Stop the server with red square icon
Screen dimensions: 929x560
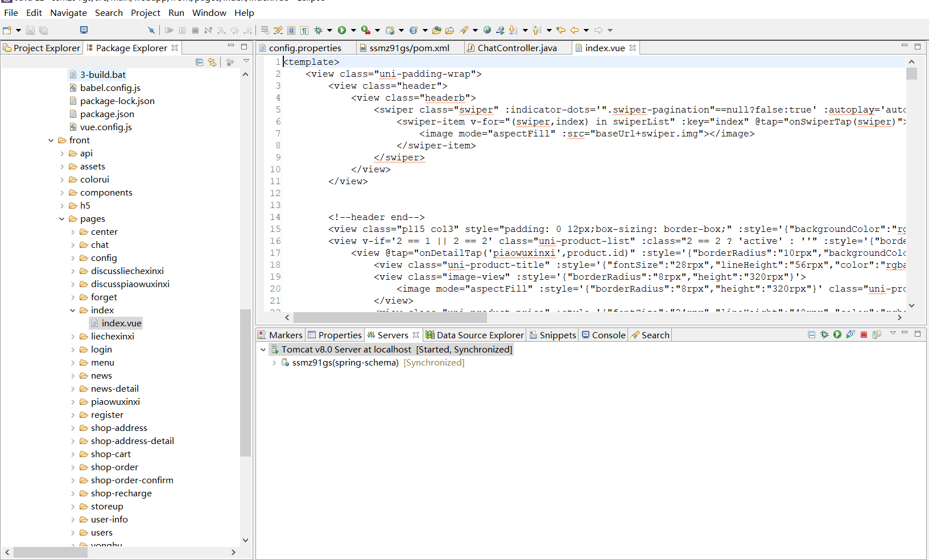click(x=864, y=334)
